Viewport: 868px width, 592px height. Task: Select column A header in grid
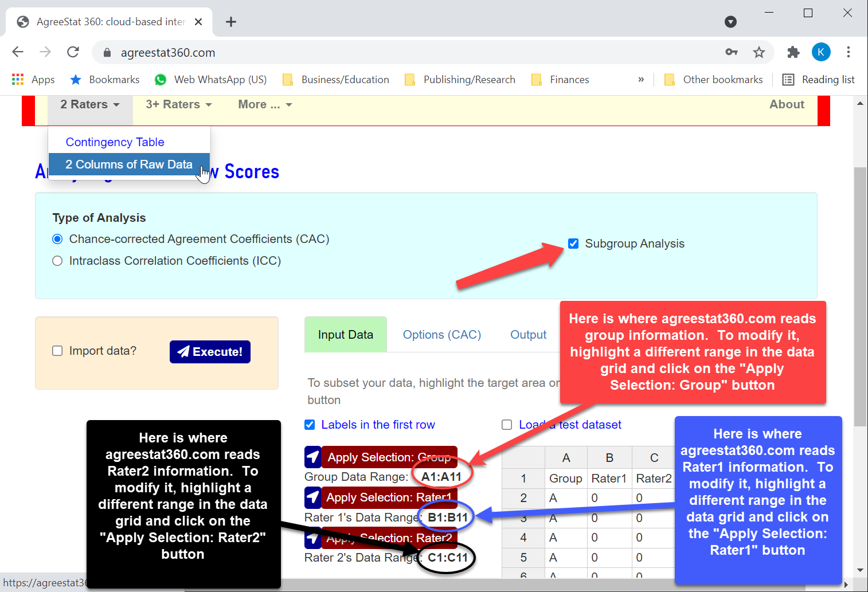pos(566,458)
